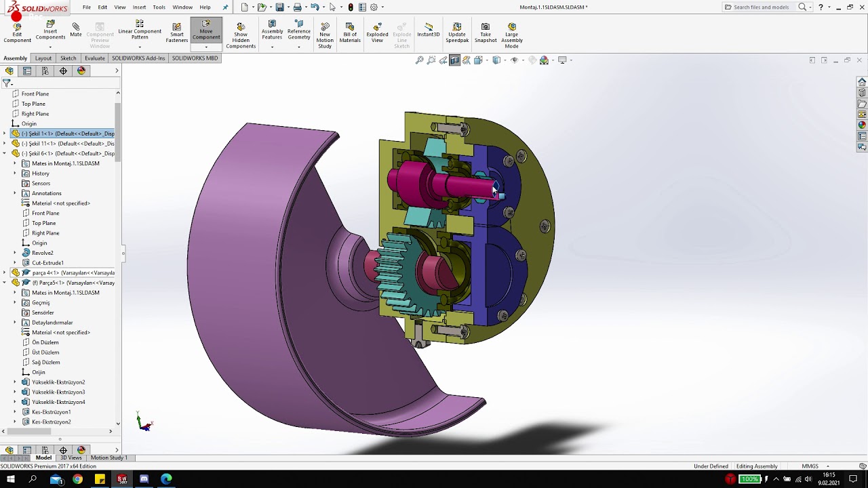Open Microsoft Edge from taskbar

(166, 479)
